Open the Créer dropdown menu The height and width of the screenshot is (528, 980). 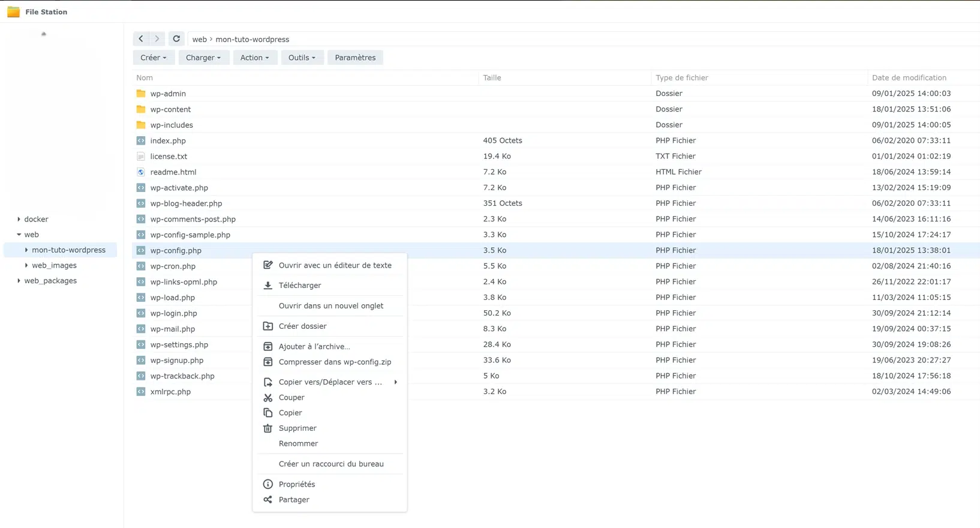tap(154, 58)
